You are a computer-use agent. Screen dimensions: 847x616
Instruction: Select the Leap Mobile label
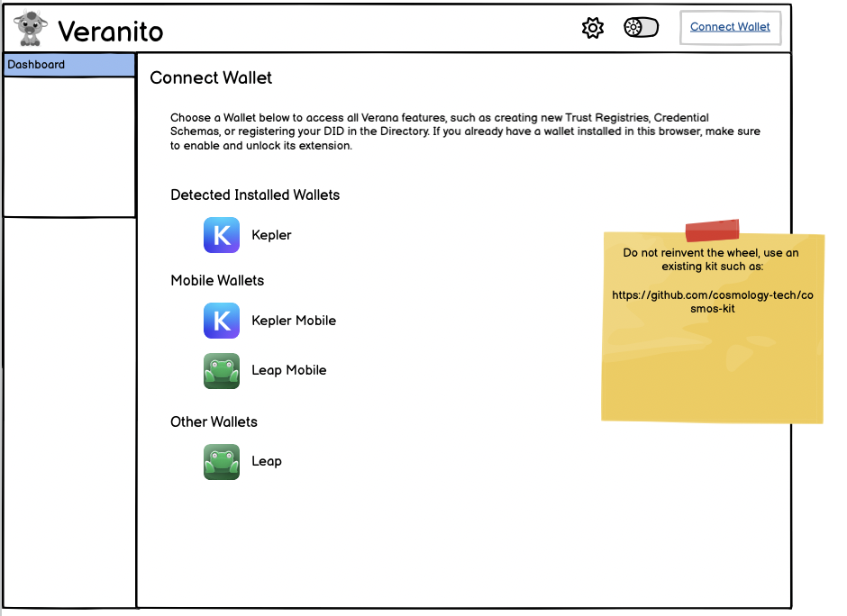[x=289, y=370]
